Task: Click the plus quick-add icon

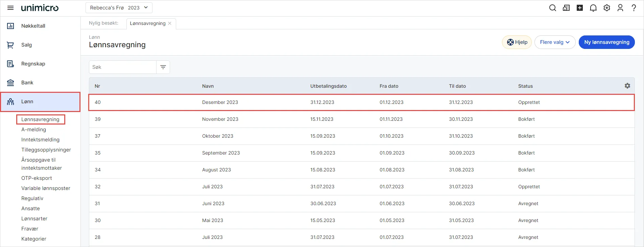Action: pos(580,8)
